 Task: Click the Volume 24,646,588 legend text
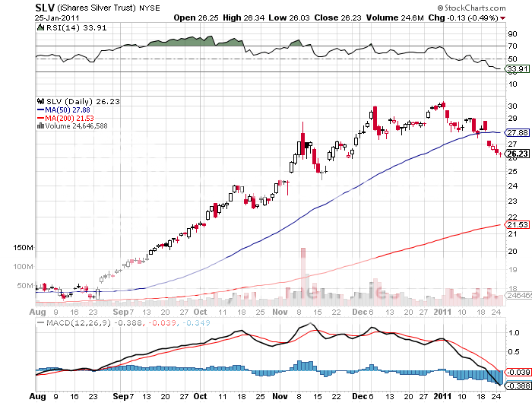(x=76, y=126)
